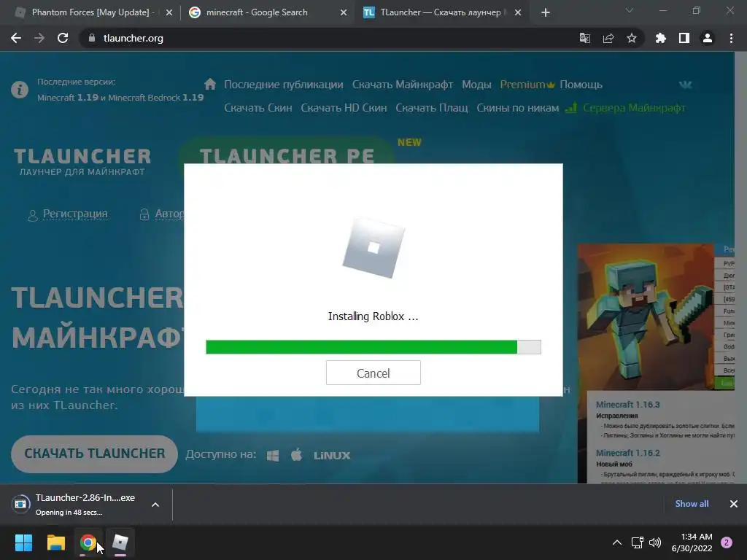
Task: Open Скачать Скин link
Action: (x=258, y=108)
